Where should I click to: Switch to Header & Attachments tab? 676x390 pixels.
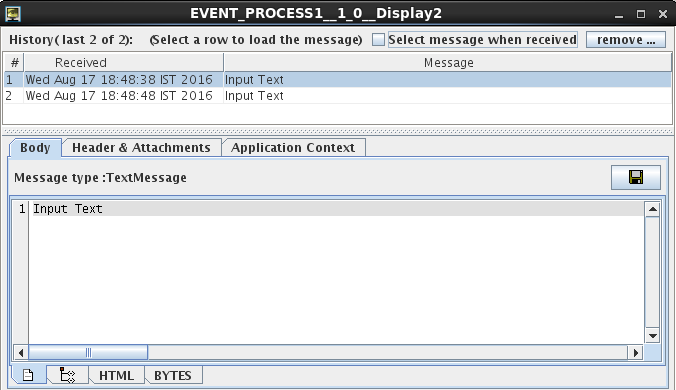[141, 148]
